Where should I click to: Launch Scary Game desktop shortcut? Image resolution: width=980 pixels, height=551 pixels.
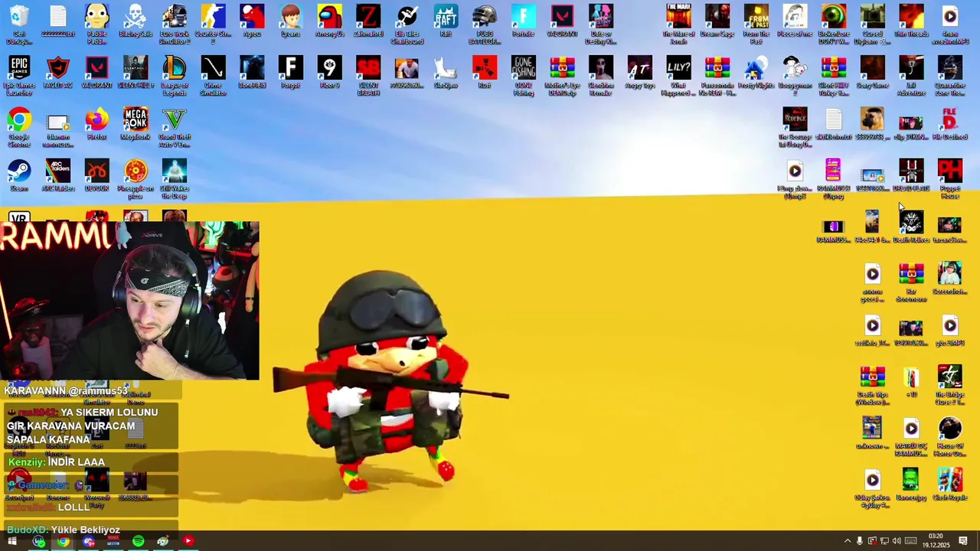point(872,72)
